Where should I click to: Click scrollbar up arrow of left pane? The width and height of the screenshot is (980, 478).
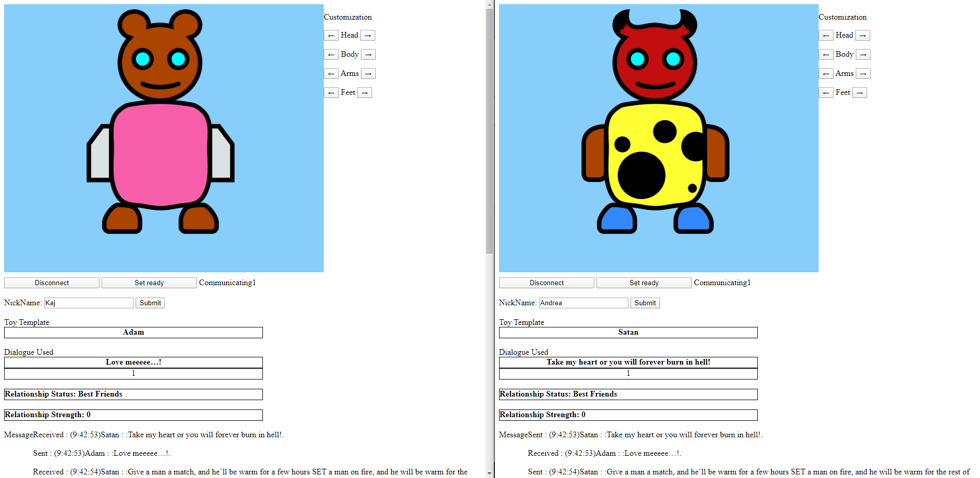(489, 4)
